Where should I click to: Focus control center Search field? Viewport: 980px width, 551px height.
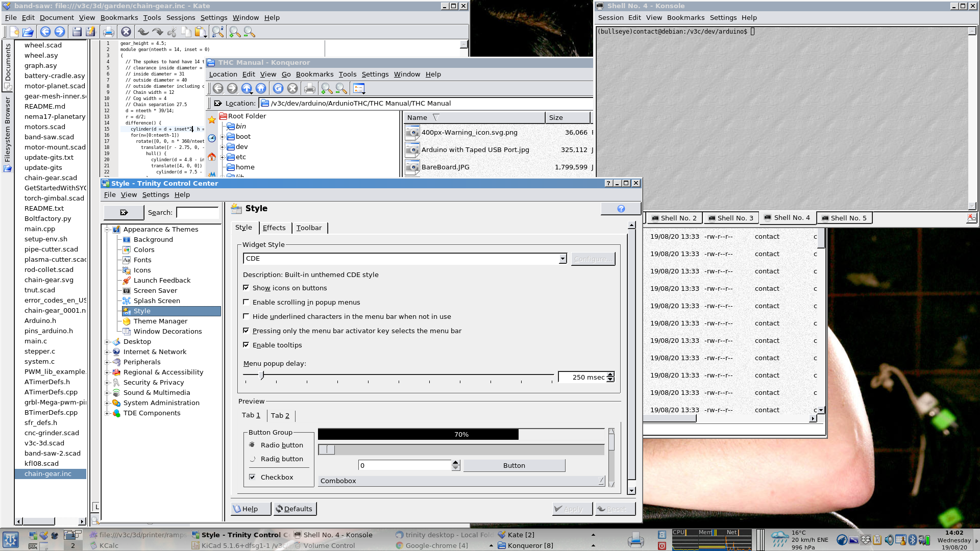tap(198, 212)
